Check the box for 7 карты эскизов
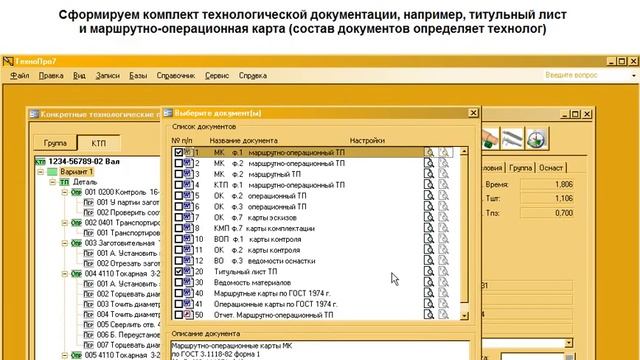 [x=178, y=217]
